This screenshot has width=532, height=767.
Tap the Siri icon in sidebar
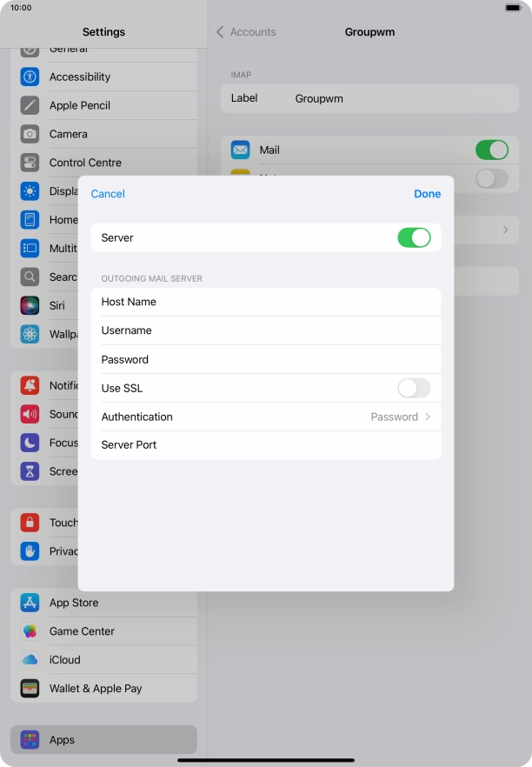click(30, 305)
